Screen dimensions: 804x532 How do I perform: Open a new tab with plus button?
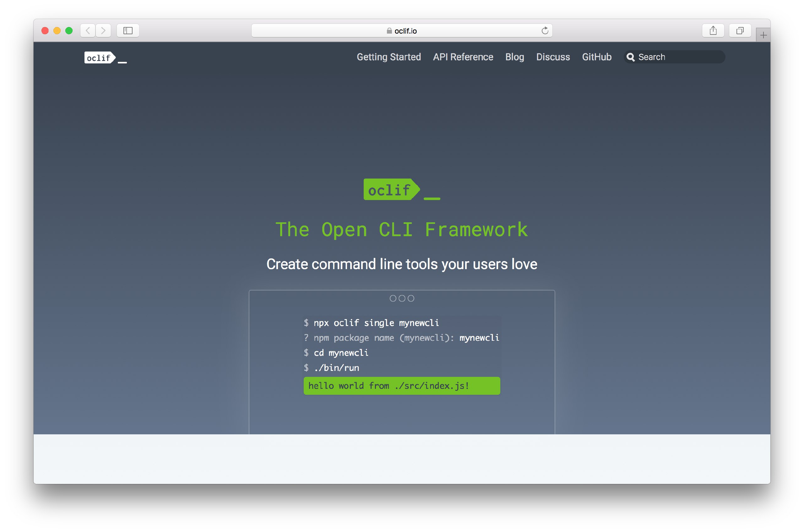763,35
